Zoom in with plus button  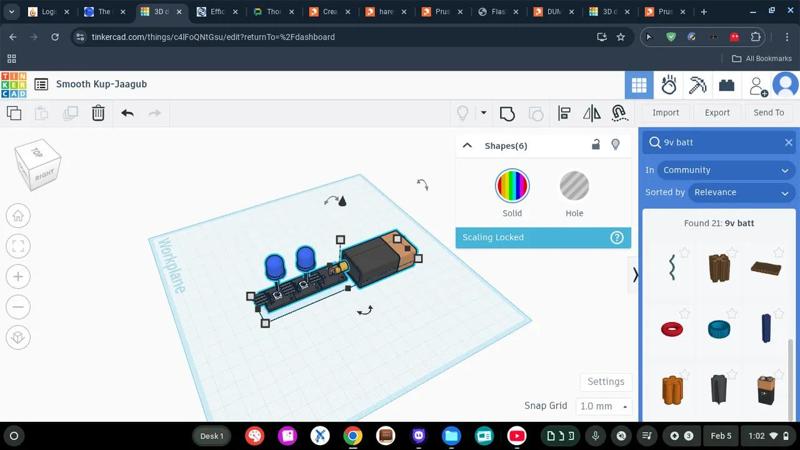pyautogui.click(x=18, y=277)
